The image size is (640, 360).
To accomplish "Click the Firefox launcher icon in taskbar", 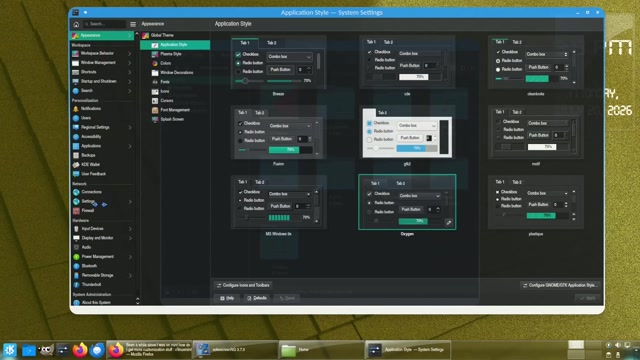I will [80, 350].
